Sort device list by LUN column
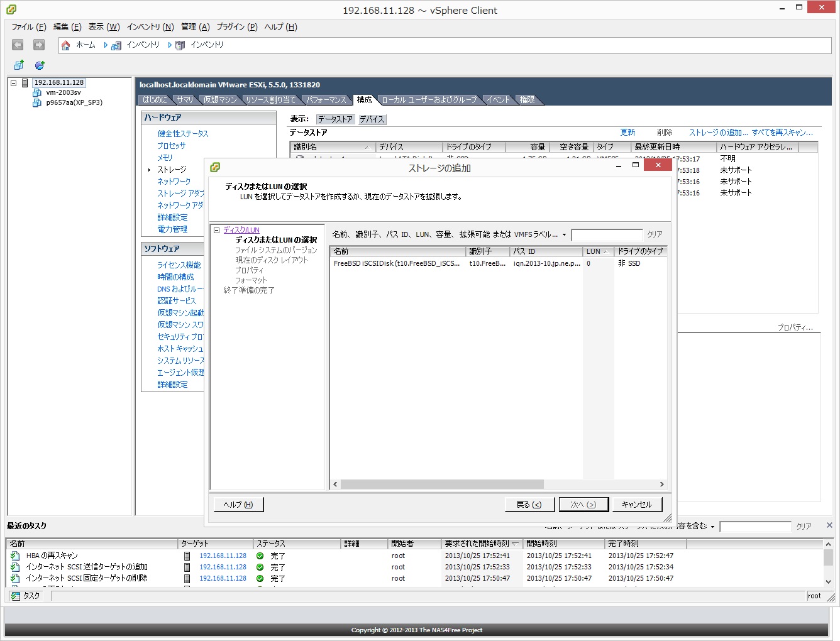The width and height of the screenshot is (840, 641). pyautogui.click(x=598, y=251)
